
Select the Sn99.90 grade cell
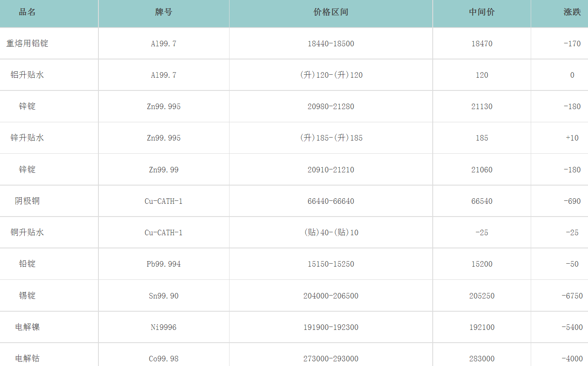point(163,296)
